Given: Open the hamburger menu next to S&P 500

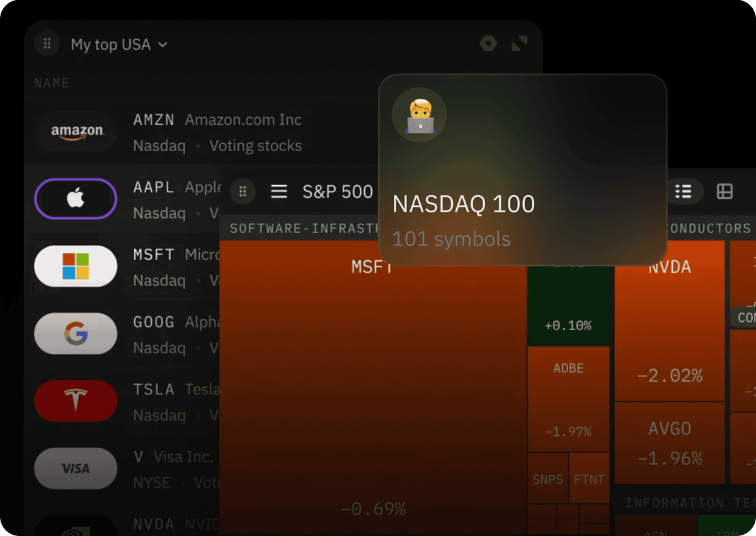Looking at the screenshot, I should 278,191.
